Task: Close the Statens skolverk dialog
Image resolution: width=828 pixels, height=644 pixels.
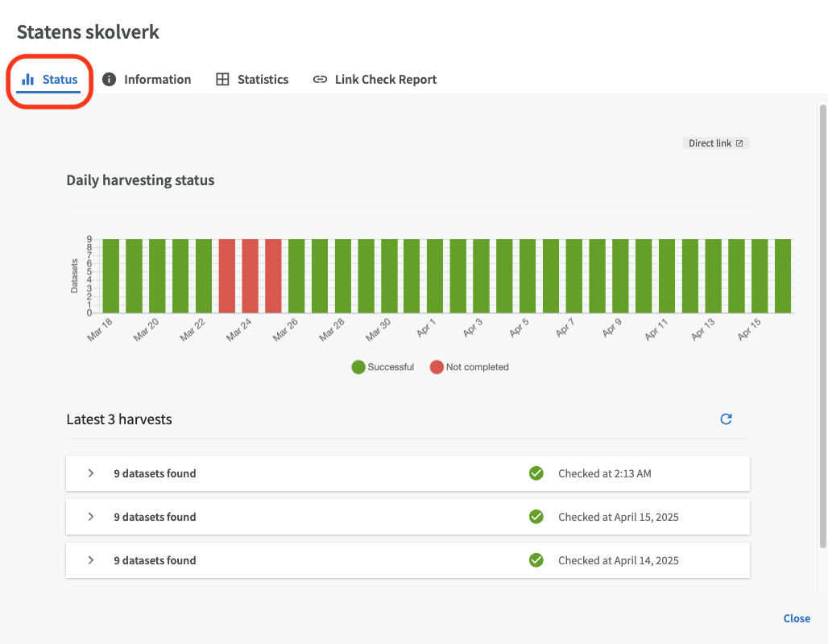Action: (x=797, y=618)
